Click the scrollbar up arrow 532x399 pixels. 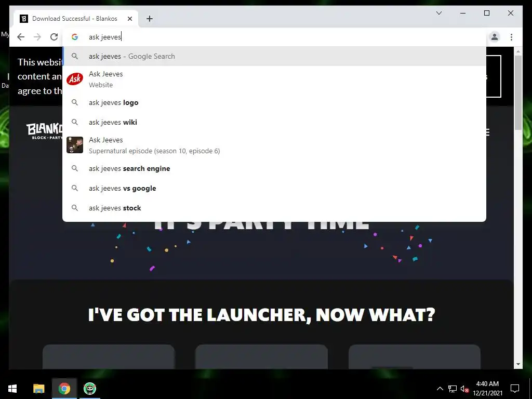click(x=518, y=51)
